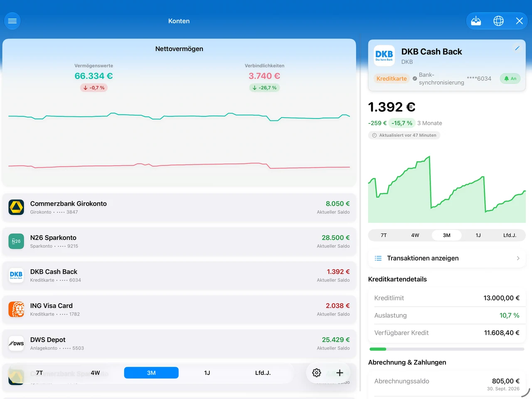This screenshot has height=399, width=532.
Task: Click the globe icon in header
Action: (498, 21)
